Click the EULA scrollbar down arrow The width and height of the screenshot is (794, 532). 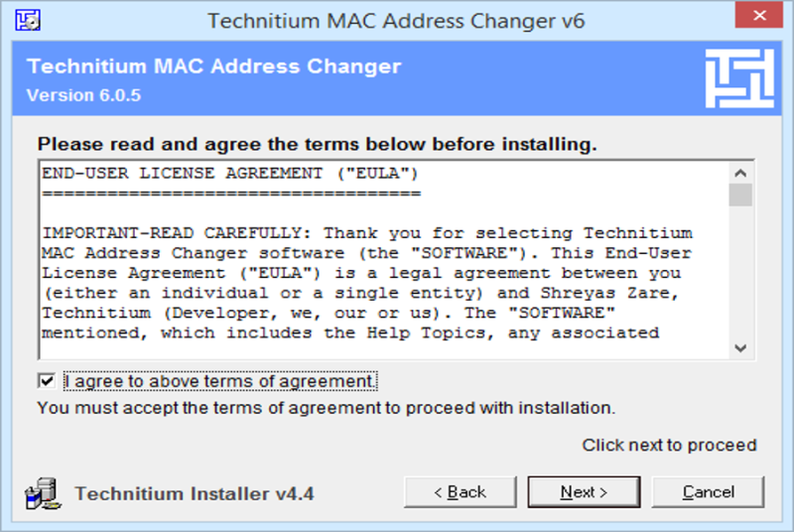point(740,348)
